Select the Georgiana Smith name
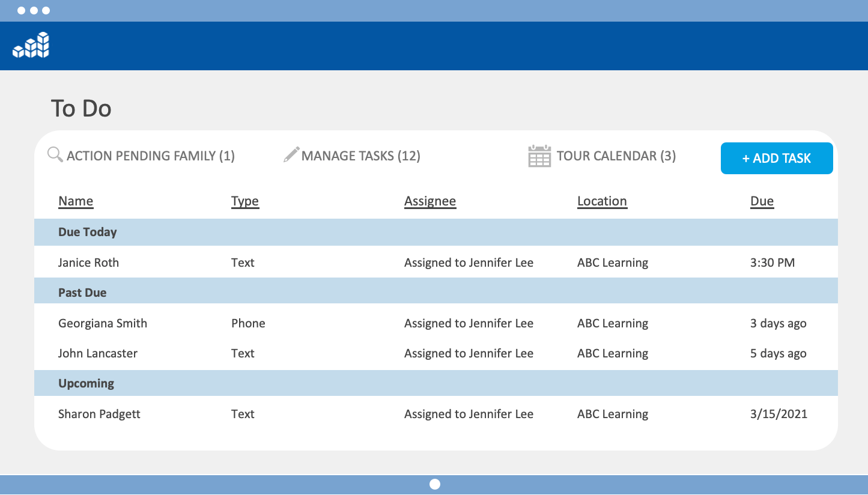The width and height of the screenshot is (868, 495). [103, 323]
